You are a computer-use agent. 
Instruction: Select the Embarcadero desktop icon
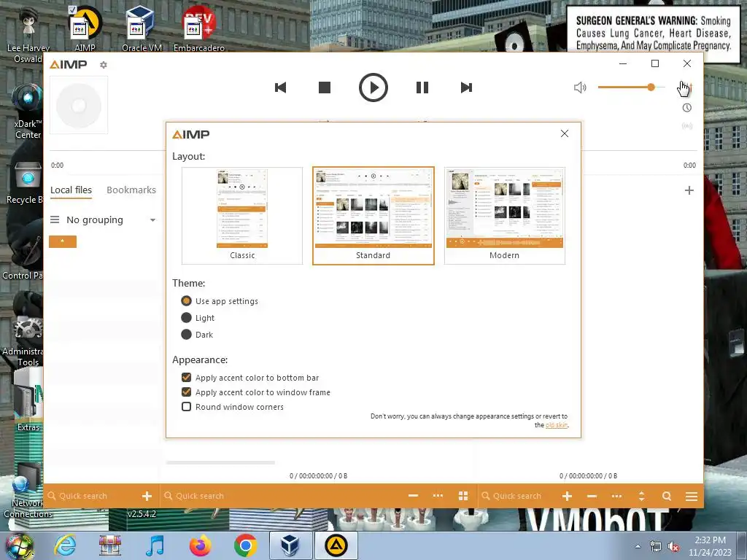(199, 28)
